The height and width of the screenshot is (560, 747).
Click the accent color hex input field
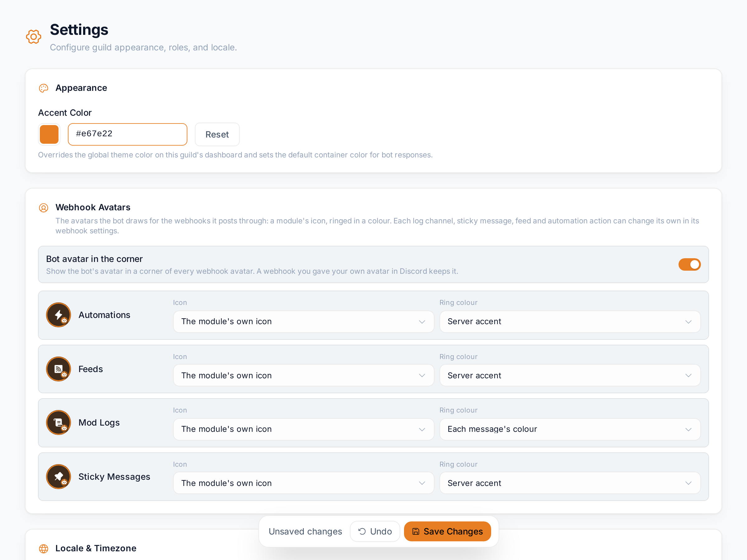pyautogui.click(x=128, y=134)
